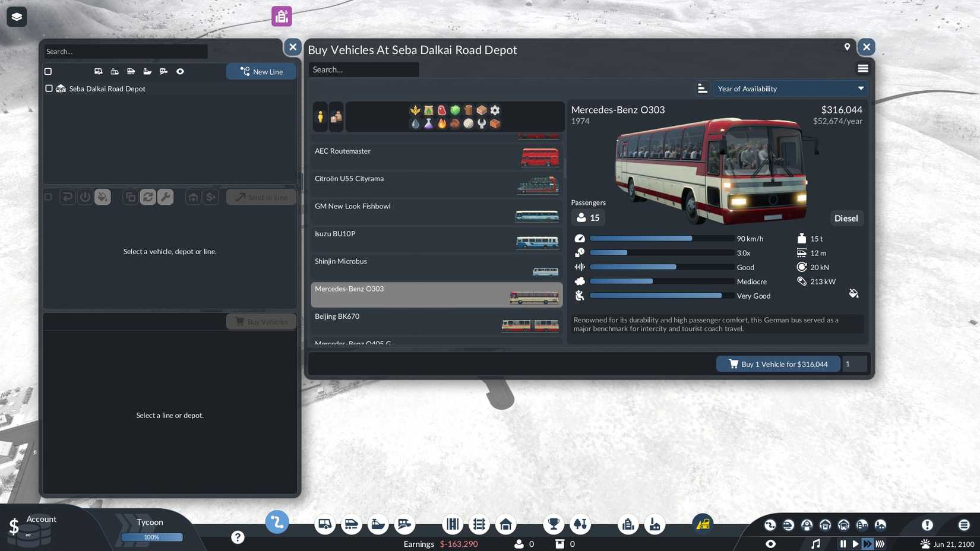
Task: Filter line list by road vehicles
Action: (99, 71)
